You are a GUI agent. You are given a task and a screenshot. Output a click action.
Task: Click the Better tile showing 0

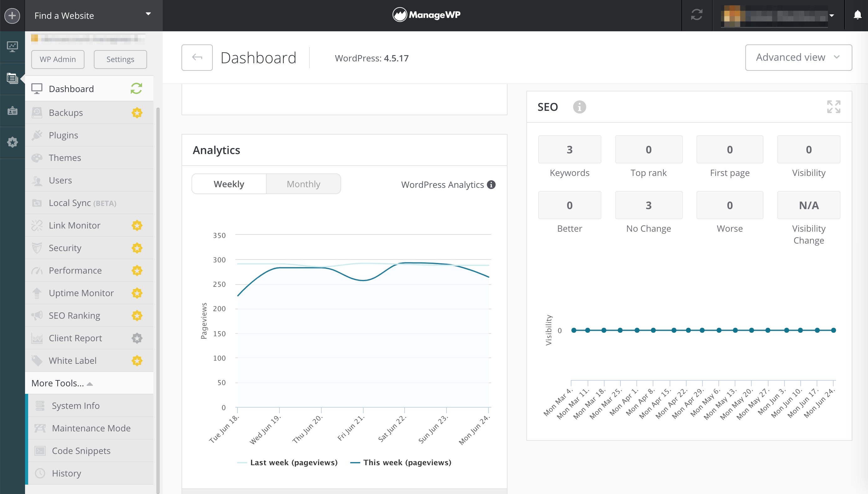tap(569, 205)
